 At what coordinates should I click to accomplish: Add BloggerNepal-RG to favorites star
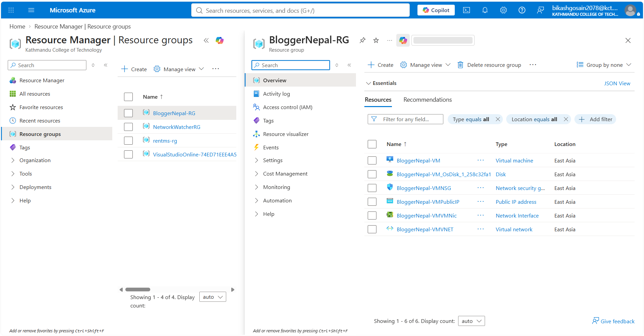(376, 40)
